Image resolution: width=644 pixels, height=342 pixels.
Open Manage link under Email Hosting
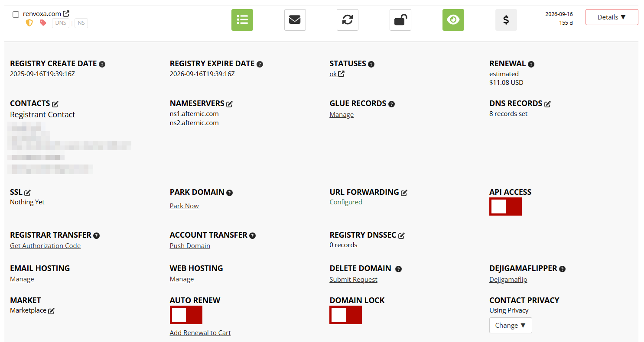[22, 280]
